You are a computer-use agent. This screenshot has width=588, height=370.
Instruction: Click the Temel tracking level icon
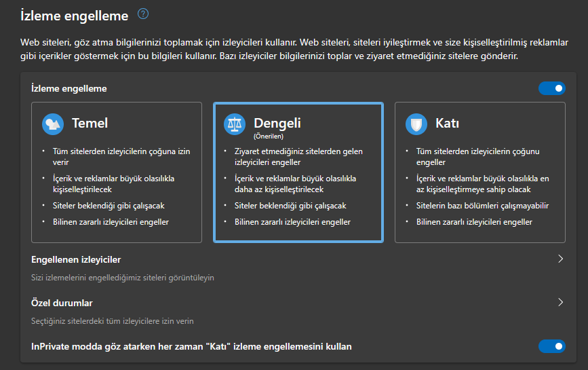52,124
